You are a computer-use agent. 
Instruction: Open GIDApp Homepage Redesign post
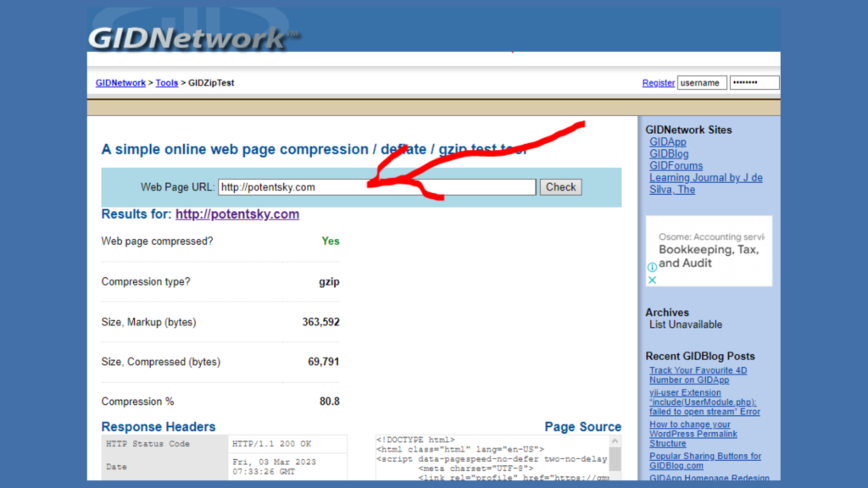709,478
